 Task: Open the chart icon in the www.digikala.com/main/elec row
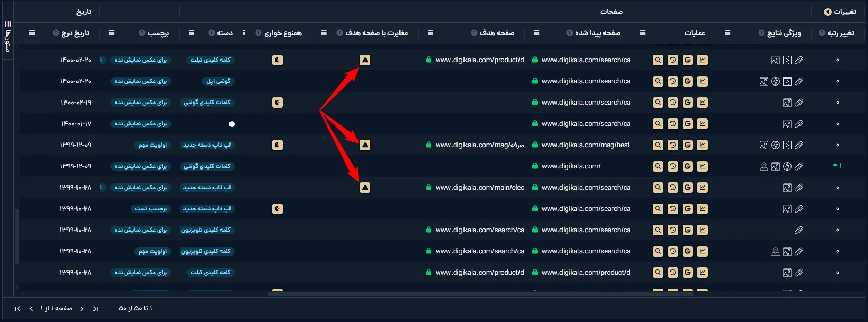(x=702, y=188)
